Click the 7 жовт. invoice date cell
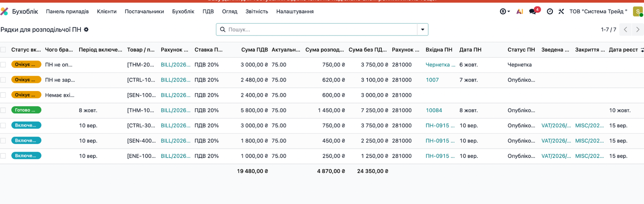644x204 pixels. (x=469, y=80)
